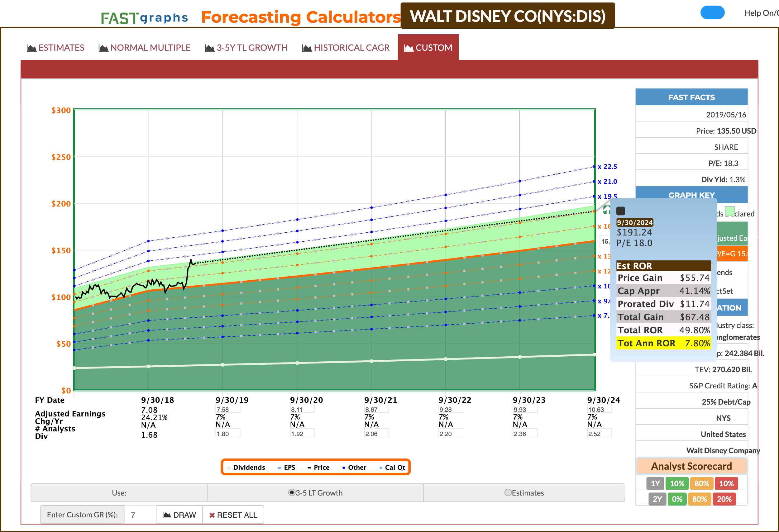The height and width of the screenshot is (532, 779).
Task: Click the x 22.5 multiple line label
Action: pyautogui.click(x=607, y=167)
